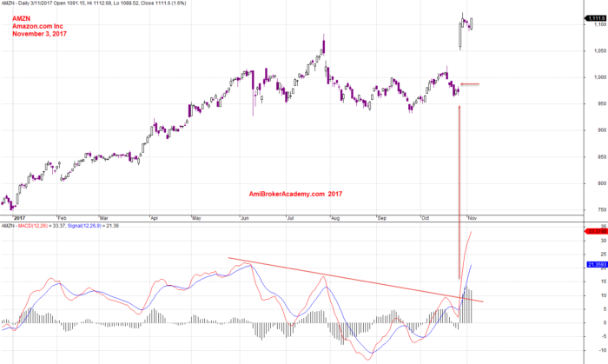Click the 950 price axis label
Screen dimensions: 608x364
coord(602,104)
